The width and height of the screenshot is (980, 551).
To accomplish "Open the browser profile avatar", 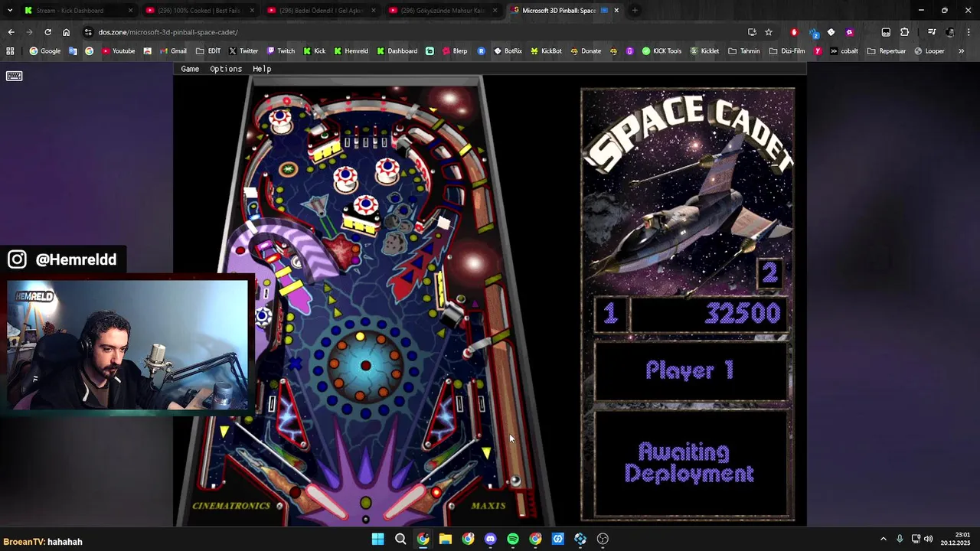I will [950, 32].
